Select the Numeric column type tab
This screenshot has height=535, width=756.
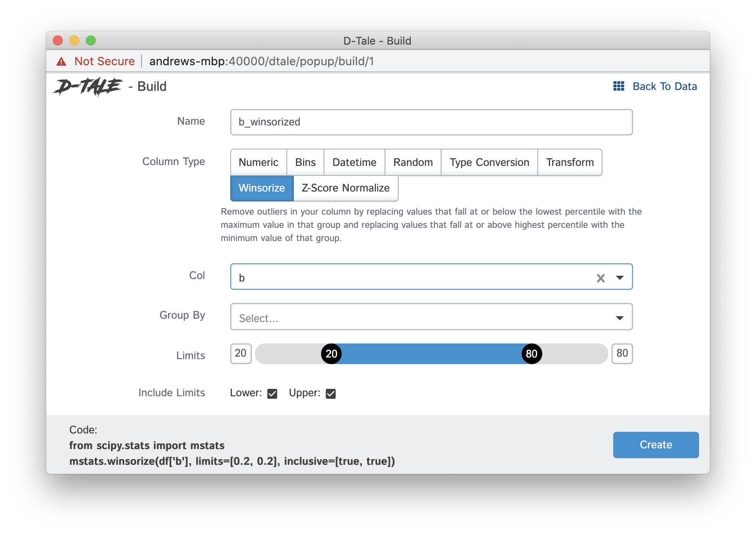pos(258,162)
